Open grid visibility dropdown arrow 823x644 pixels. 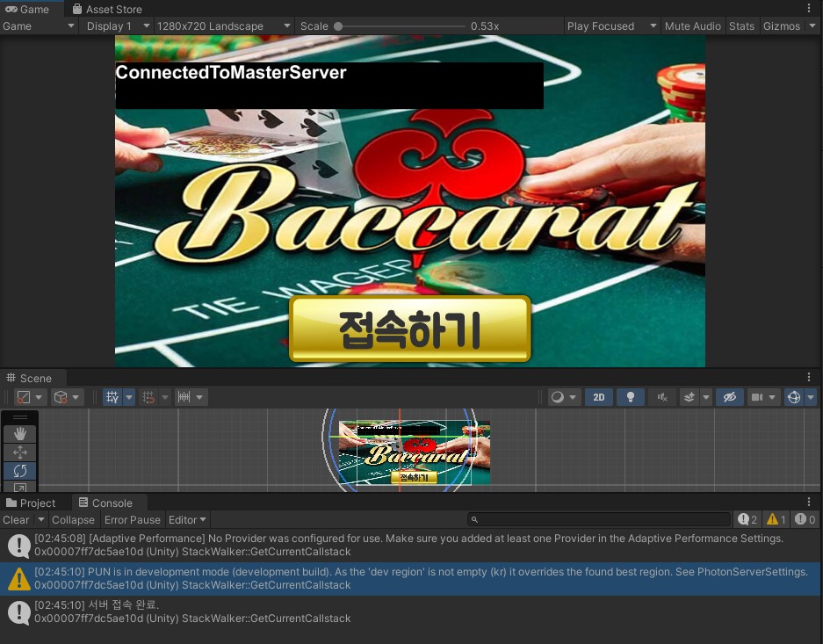(129, 397)
